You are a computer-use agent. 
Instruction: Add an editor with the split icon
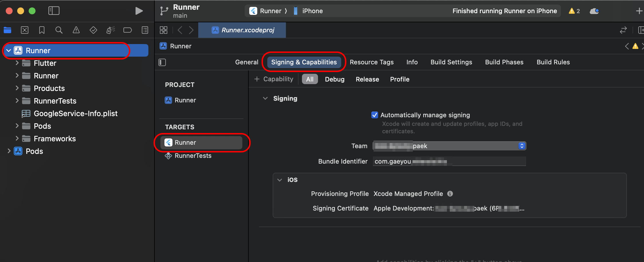click(641, 30)
